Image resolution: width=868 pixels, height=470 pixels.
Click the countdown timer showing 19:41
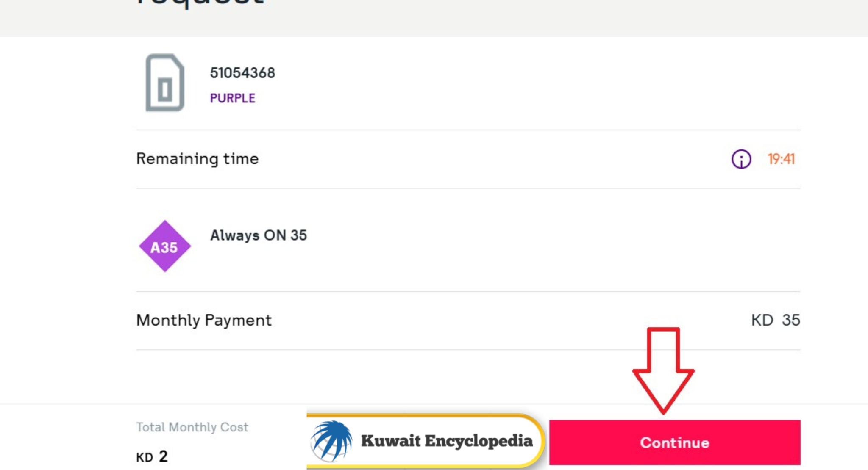click(x=781, y=159)
